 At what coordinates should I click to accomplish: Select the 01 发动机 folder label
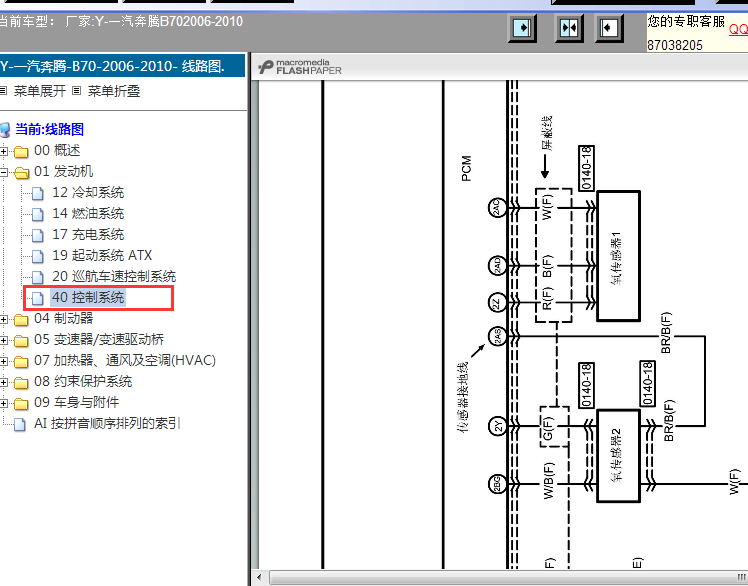tap(64, 171)
